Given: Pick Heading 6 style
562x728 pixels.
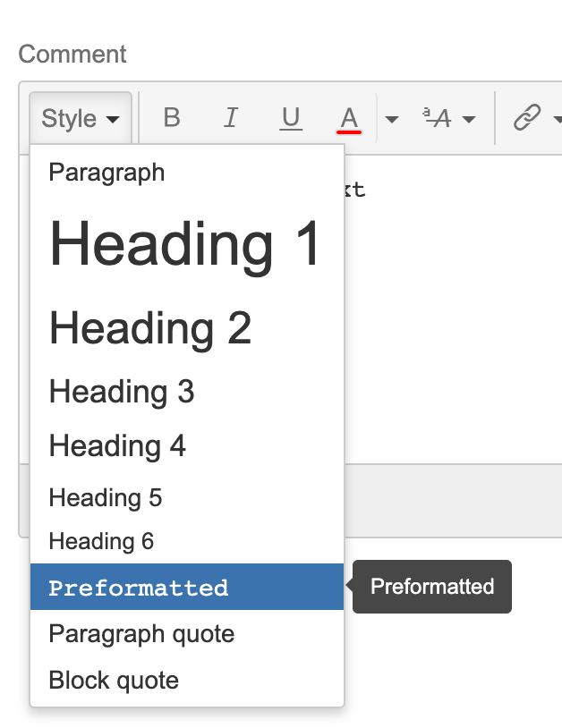Looking at the screenshot, I should click(x=187, y=541).
